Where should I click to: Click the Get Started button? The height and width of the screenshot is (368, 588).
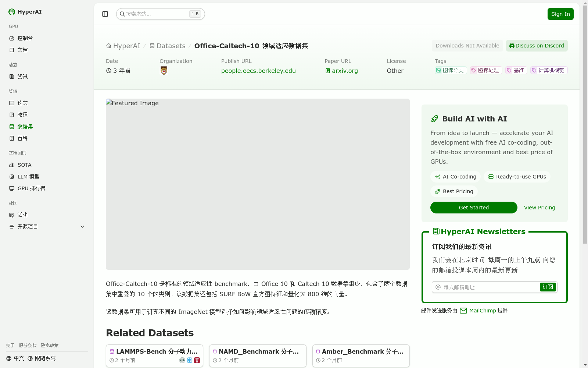pos(474,208)
